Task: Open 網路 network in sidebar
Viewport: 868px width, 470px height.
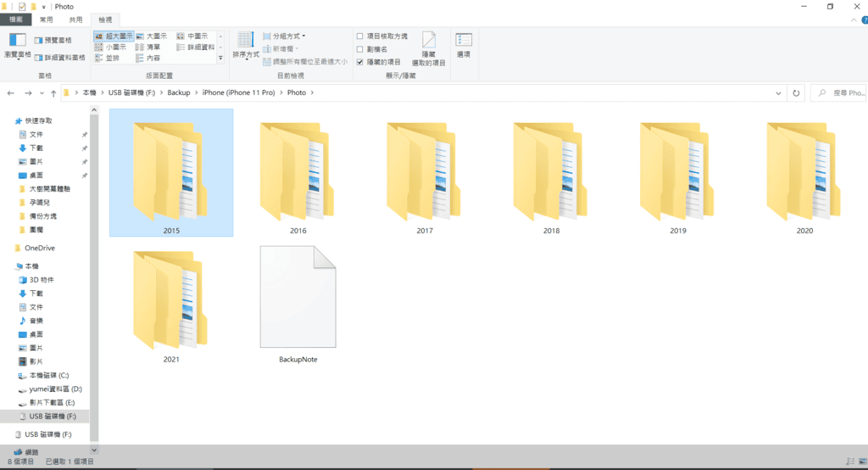Action: click(26, 451)
